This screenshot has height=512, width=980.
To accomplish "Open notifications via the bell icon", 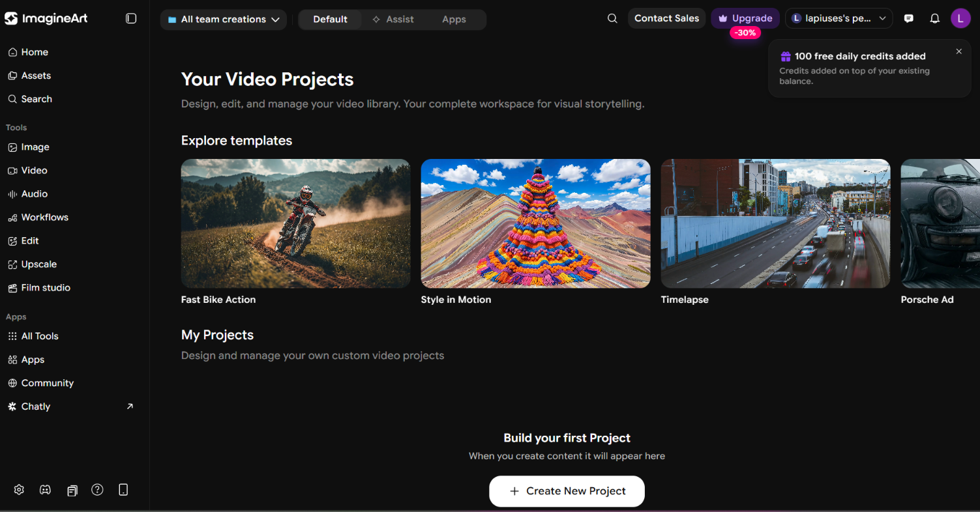I will (935, 19).
